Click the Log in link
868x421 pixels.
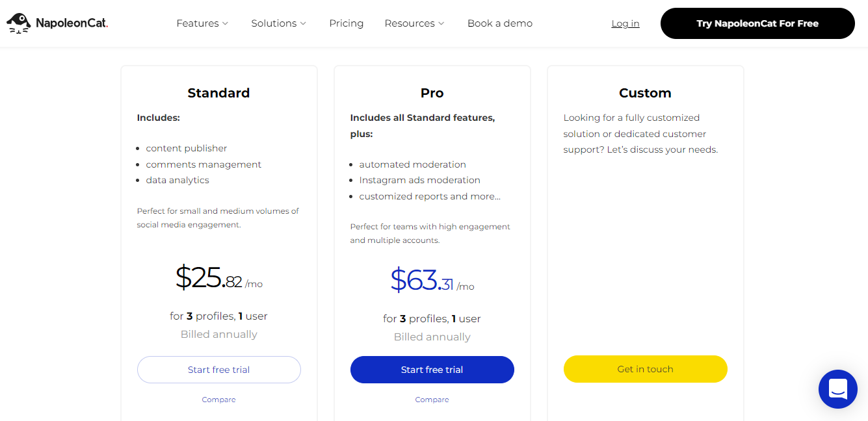click(x=625, y=23)
